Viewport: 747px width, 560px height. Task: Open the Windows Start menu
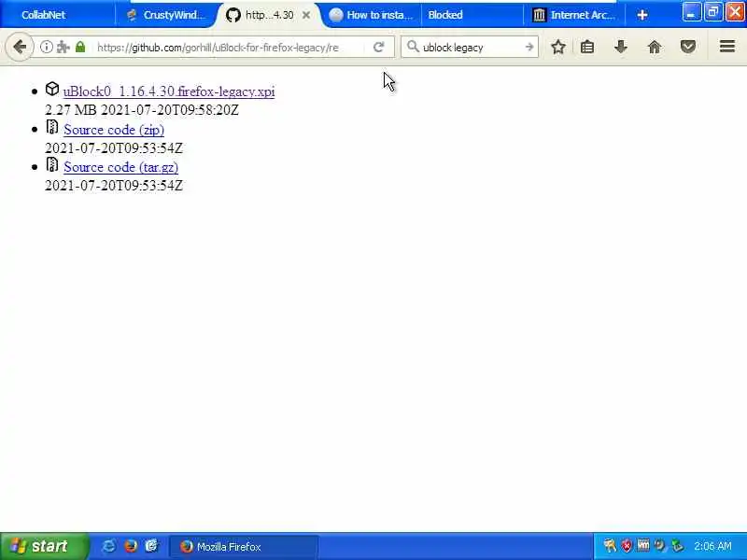44,546
